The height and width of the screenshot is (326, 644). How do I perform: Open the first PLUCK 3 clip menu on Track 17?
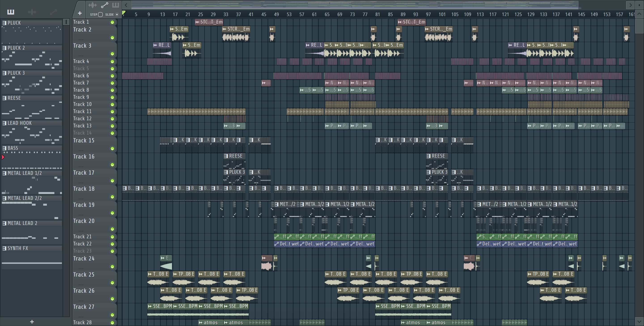click(x=226, y=172)
